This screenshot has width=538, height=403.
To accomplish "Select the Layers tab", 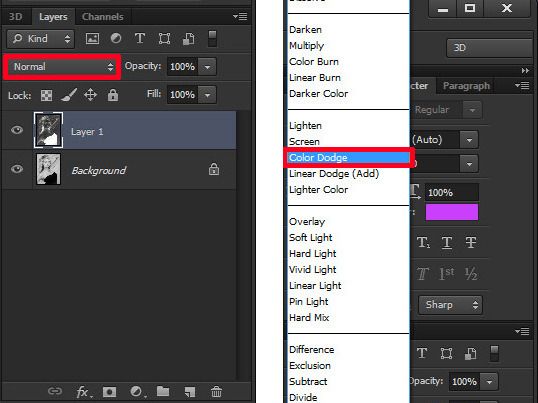I will click(x=53, y=16).
